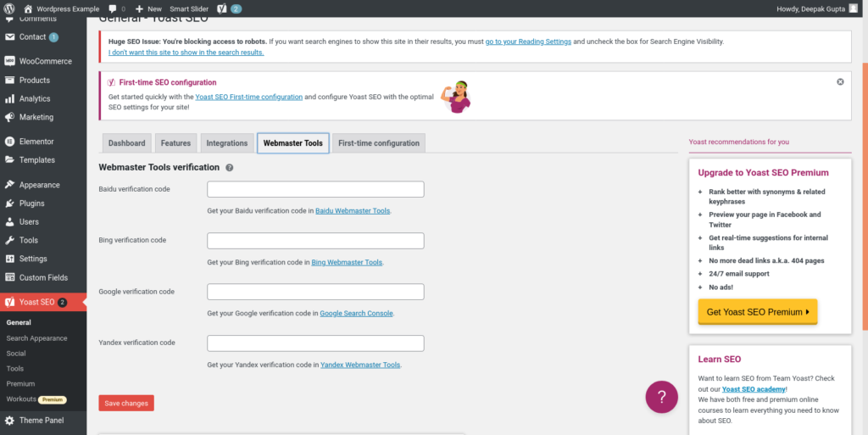Go to Elementor in the sidebar

[x=36, y=142]
